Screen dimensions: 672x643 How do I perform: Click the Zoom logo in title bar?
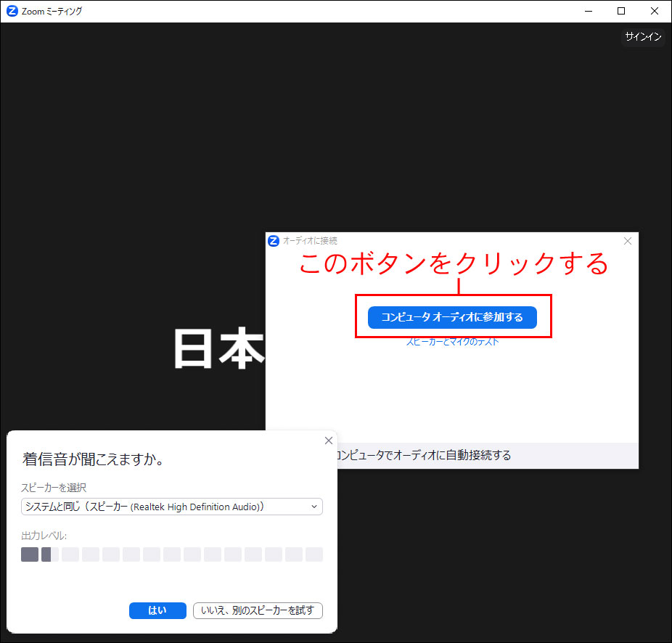point(12,11)
